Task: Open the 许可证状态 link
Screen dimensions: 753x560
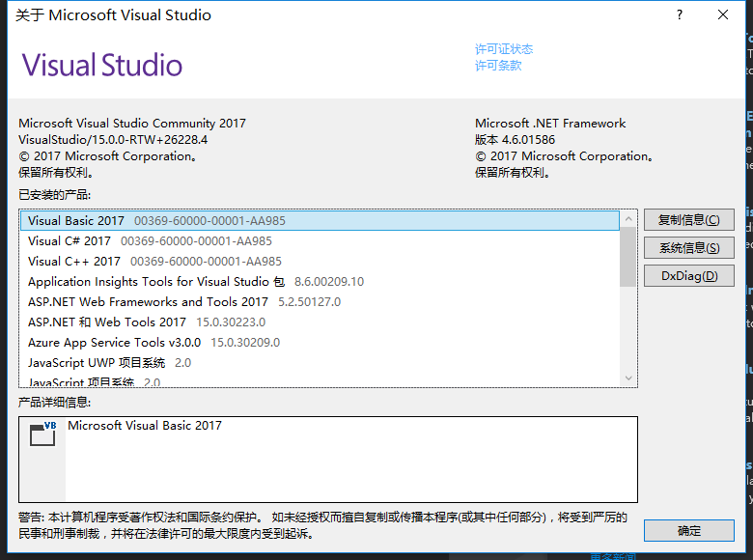Action: (504, 49)
